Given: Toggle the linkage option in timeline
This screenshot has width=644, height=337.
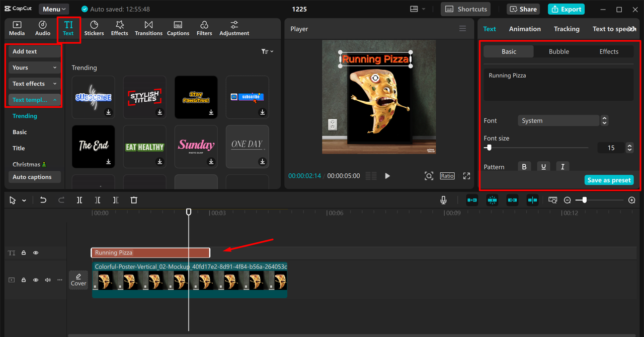Looking at the screenshot, I should pos(512,200).
